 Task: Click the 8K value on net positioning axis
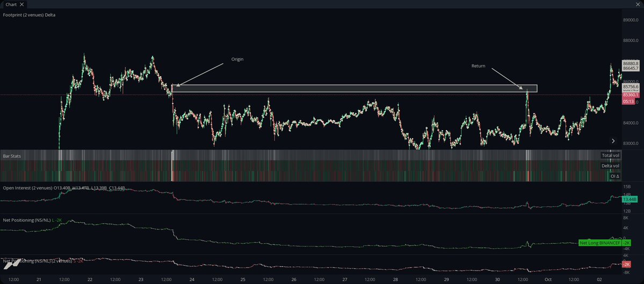click(x=626, y=218)
